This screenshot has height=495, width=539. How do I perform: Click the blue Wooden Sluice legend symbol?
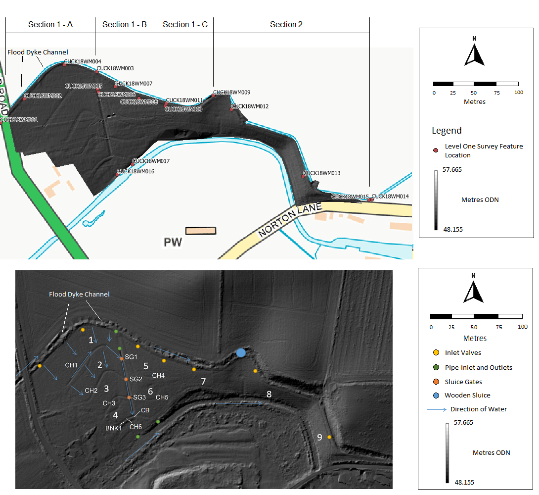click(x=436, y=396)
